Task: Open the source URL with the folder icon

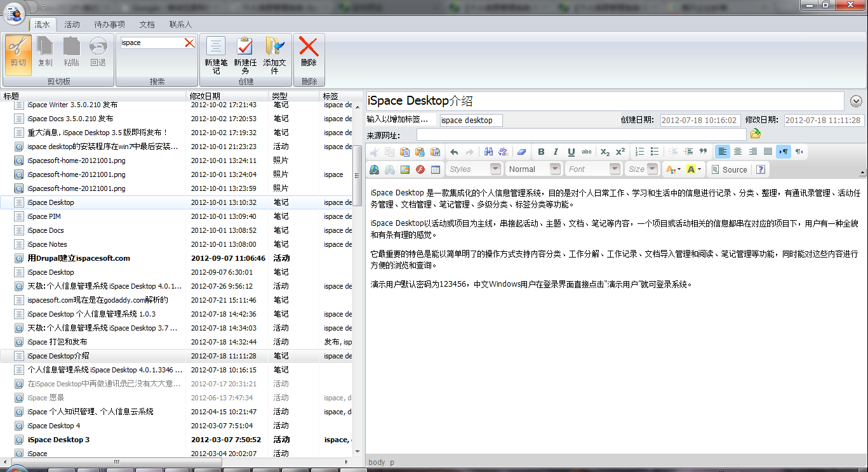Action: pyautogui.click(x=755, y=134)
